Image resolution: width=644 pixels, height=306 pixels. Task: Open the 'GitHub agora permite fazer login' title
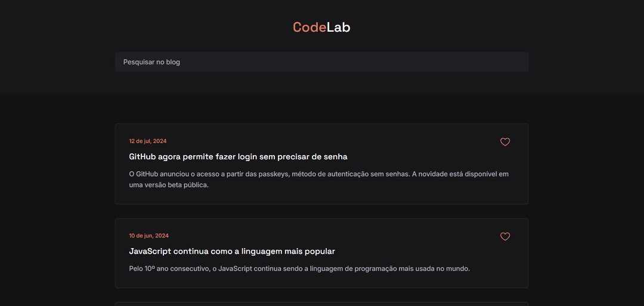pos(238,157)
